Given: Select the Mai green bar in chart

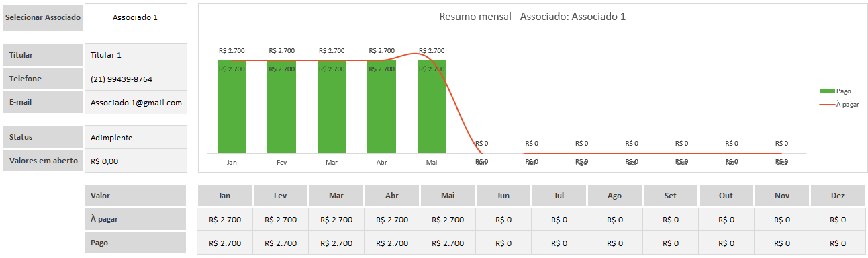Looking at the screenshot, I should click(432, 107).
